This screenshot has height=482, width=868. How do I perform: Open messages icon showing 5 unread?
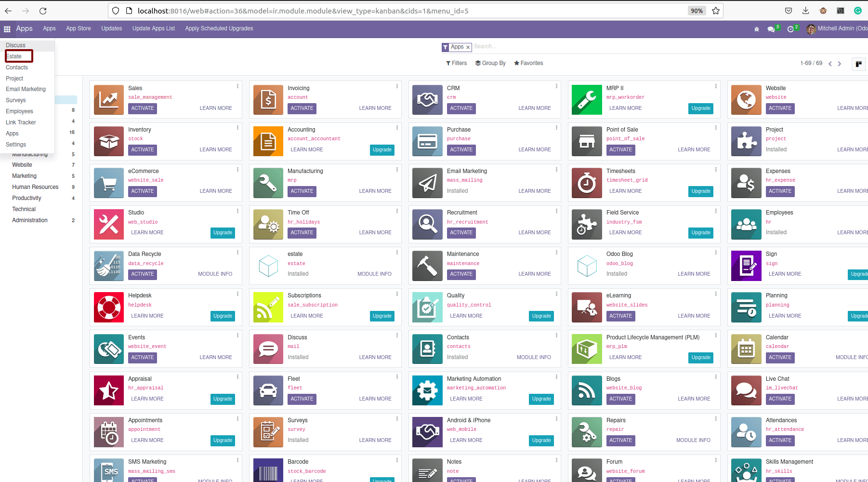point(771,29)
